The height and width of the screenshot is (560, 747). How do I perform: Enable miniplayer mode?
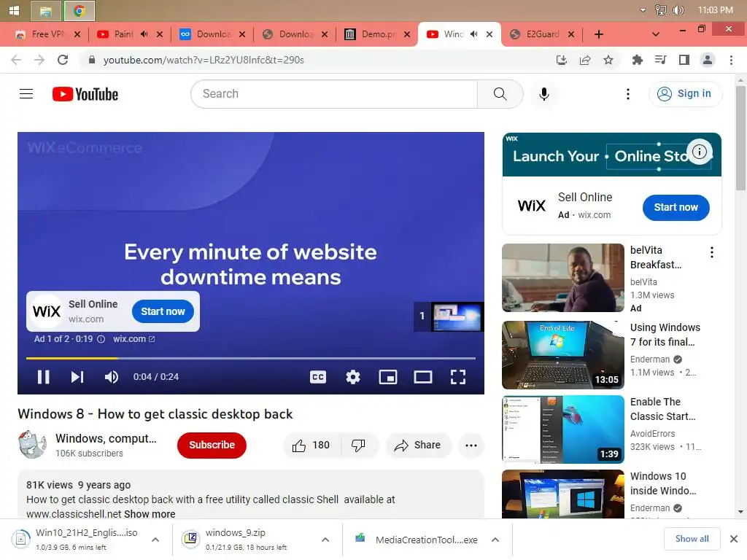coord(388,377)
